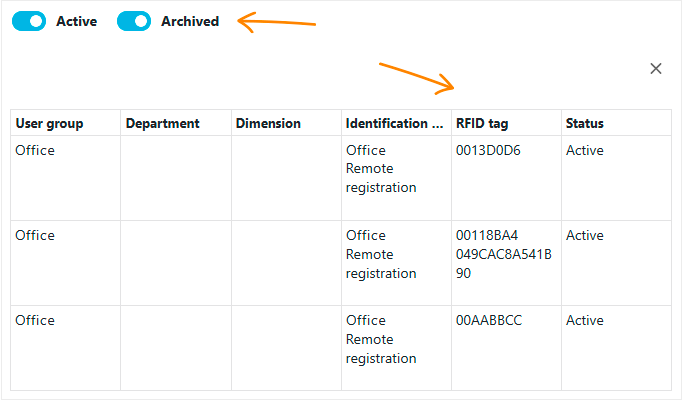This screenshot has height=400, width=682.
Task: Click Office Remote registration in first row
Action: (381, 169)
